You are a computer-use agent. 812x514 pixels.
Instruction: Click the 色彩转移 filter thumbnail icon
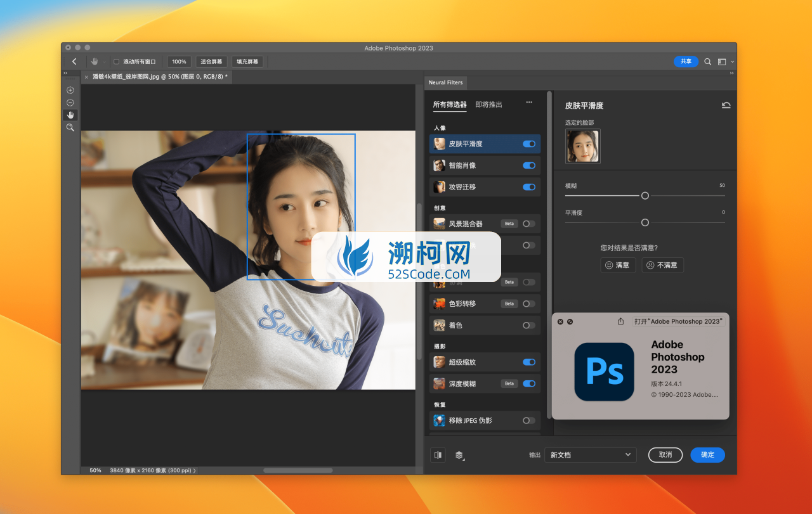pyautogui.click(x=439, y=304)
